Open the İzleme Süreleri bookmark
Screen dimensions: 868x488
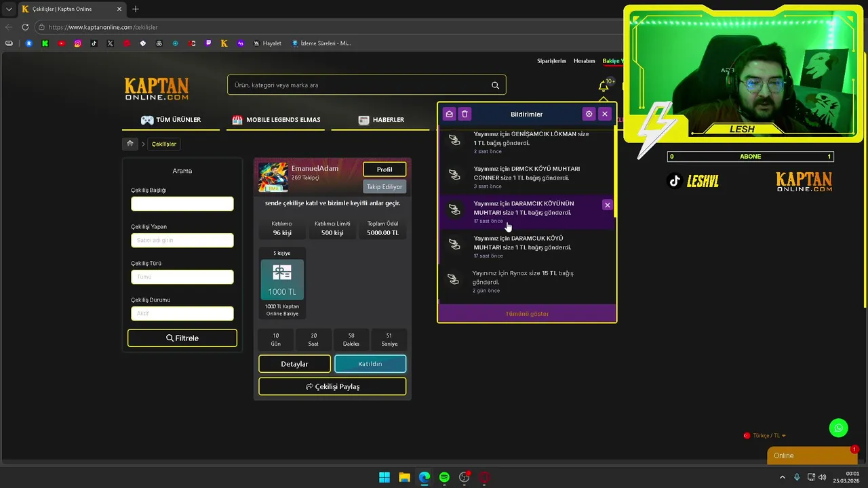(x=321, y=43)
